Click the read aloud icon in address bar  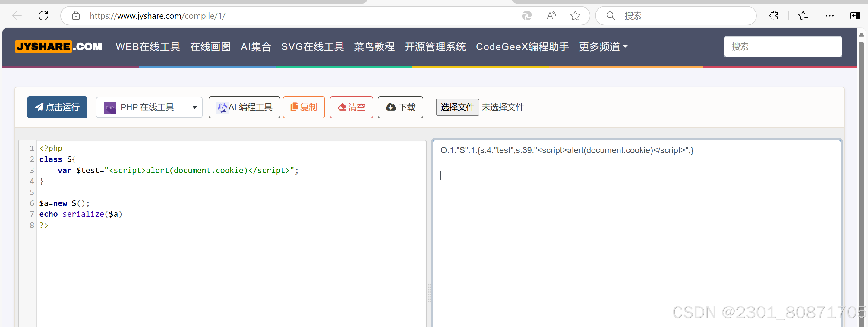click(x=551, y=16)
